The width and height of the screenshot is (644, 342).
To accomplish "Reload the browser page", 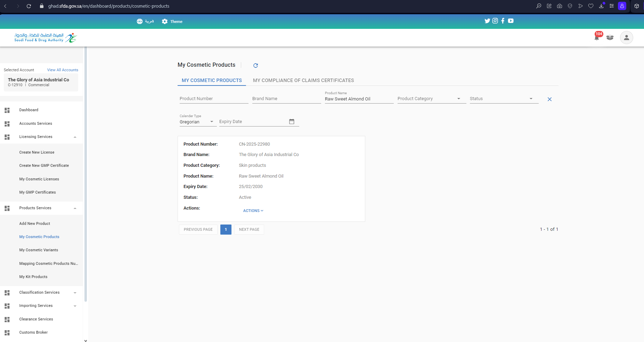I will 29,6.
